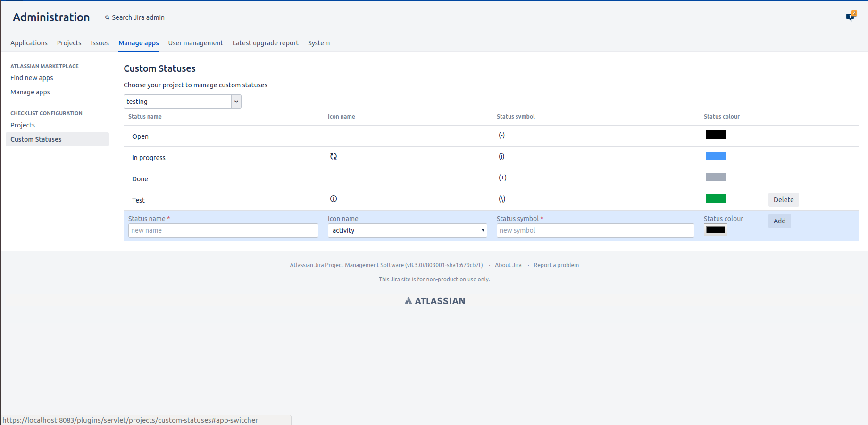868x425 pixels.
Task: Click the search Jira admin magnifier icon
Action: tap(108, 17)
